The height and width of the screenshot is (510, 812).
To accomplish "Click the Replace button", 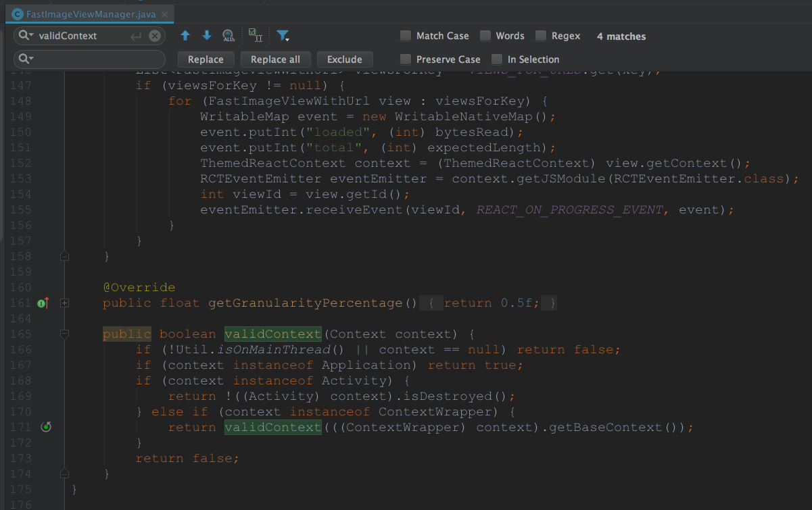I will (x=206, y=59).
